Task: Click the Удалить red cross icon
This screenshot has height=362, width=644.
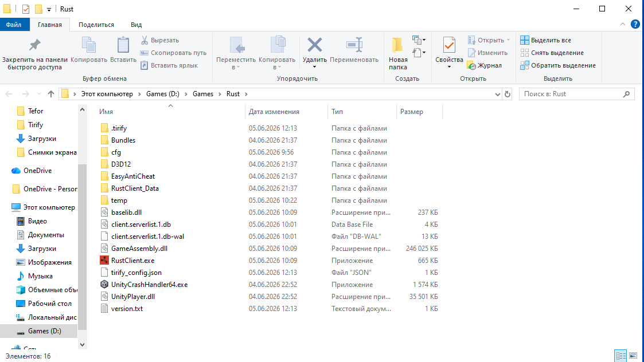Action: tap(315, 45)
